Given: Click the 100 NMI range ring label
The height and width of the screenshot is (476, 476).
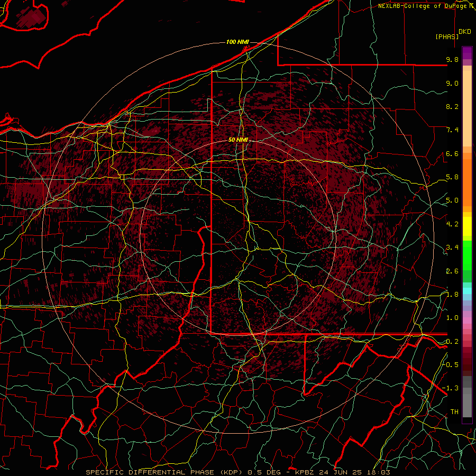Looking at the screenshot, I should tap(237, 42).
